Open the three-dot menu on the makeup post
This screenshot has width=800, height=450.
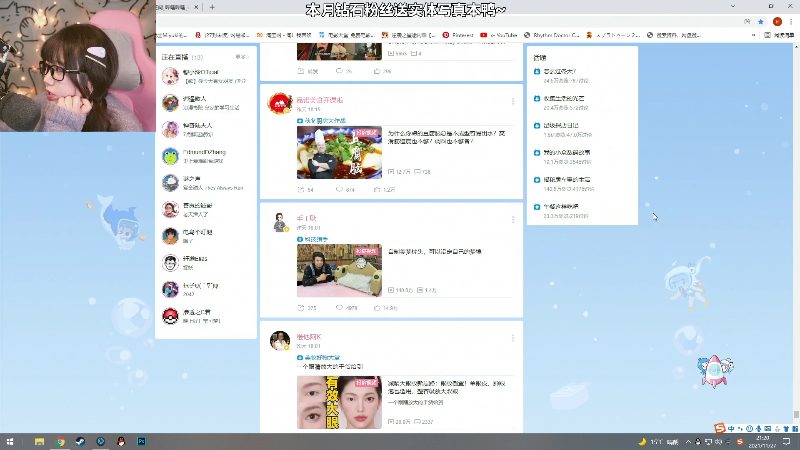point(513,338)
